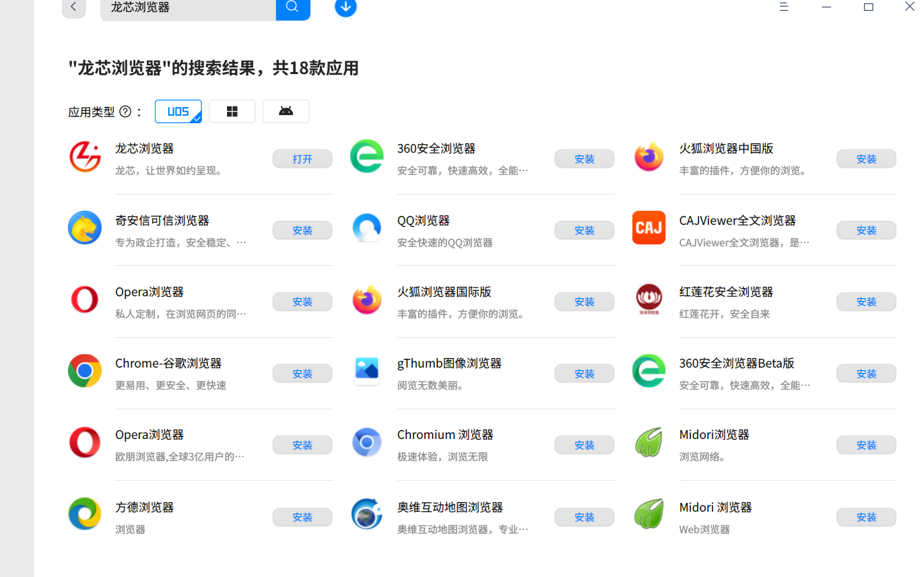Install 红莲花安全浏览器
Image resolution: width=924 pixels, height=577 pixels.
(867, 302)
